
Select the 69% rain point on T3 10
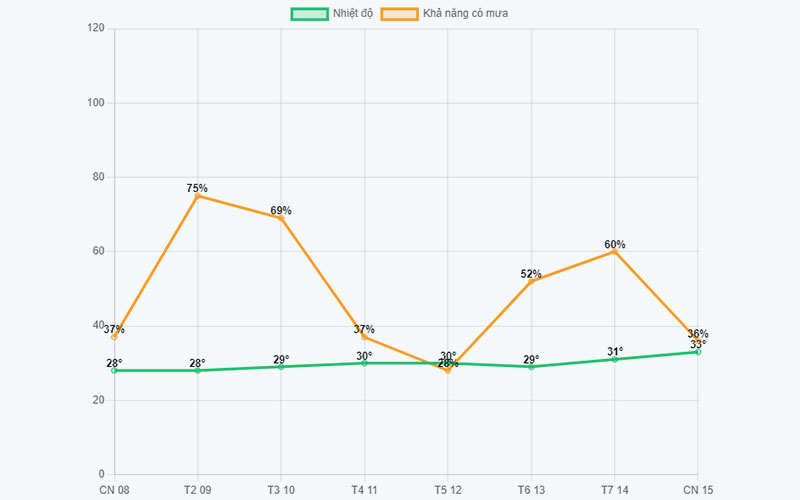click(x=281, y=218)
